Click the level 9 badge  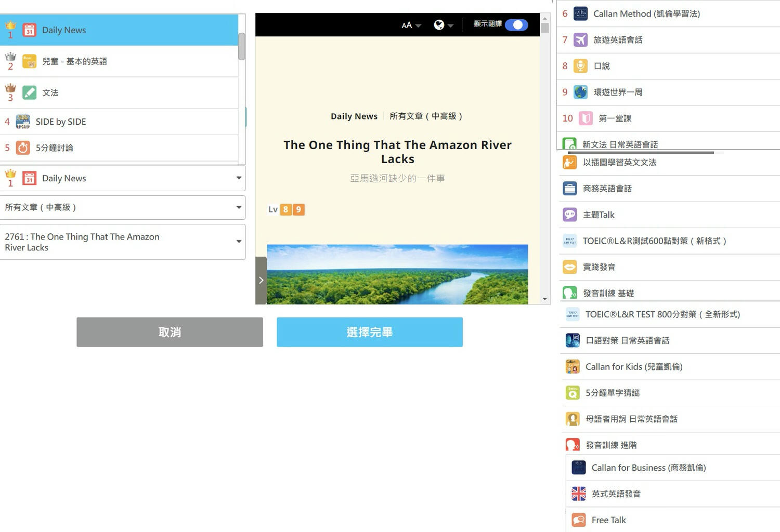coord(298,209)
